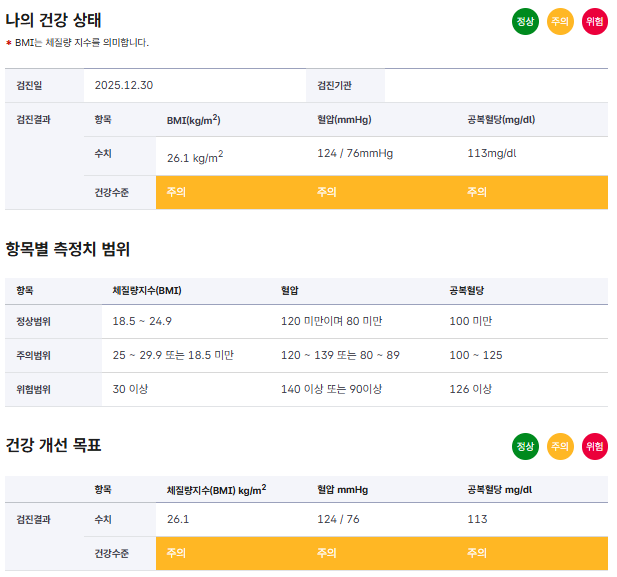Select 113 in 건강 개선 목표 table
This screenshot has width=617, height=577.
[x=477, y=519]
